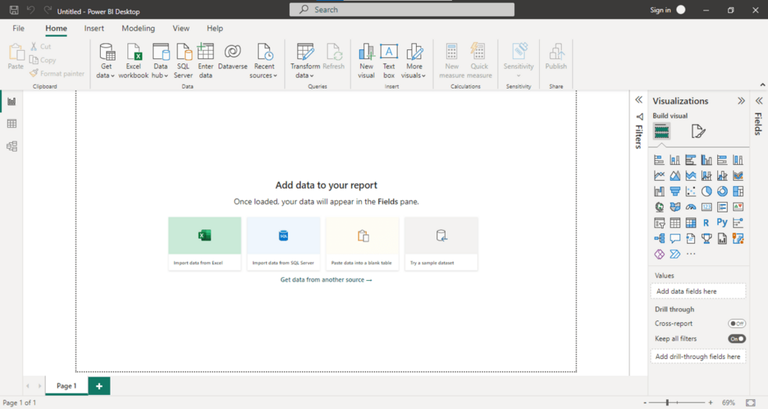This screenshot has height=409, width=768.
Task: Click Paste data into a blank table
Action: pyautogui.click(x=362, y=244)
